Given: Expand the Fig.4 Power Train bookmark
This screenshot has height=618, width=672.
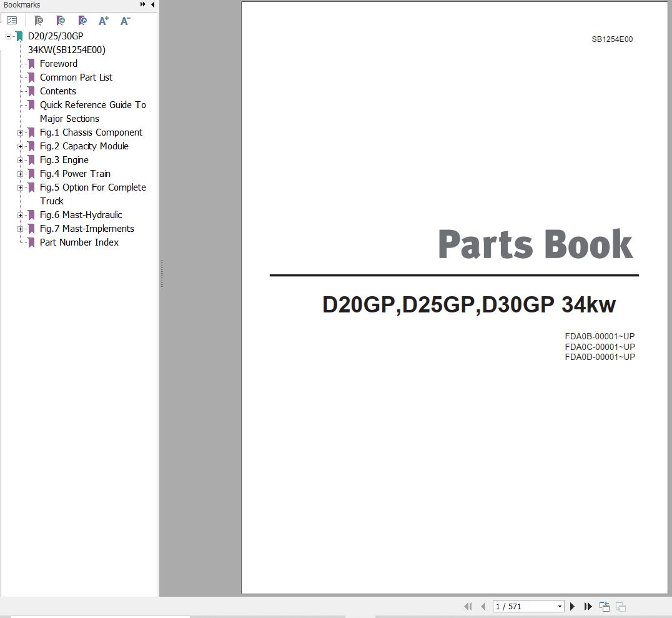Looking at the screenshot, I should click(20, 174).
